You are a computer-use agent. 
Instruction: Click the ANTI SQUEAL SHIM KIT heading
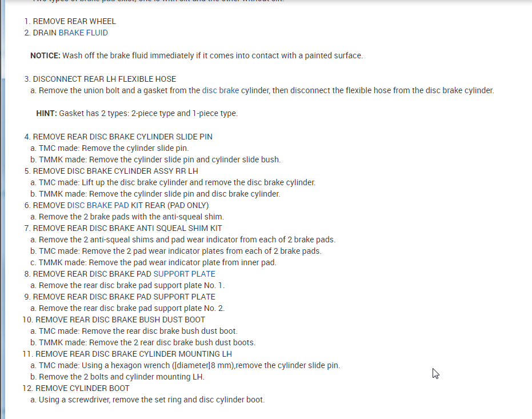pyautogui.click(x=127, y=228)
